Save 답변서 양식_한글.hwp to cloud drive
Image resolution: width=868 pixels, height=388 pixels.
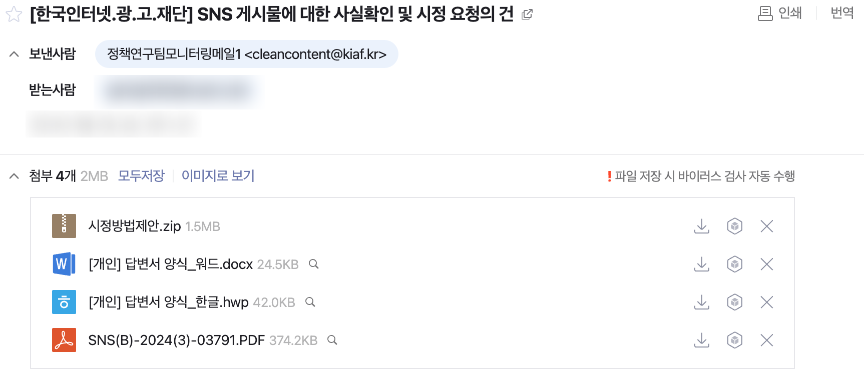[x=734, y=302]
